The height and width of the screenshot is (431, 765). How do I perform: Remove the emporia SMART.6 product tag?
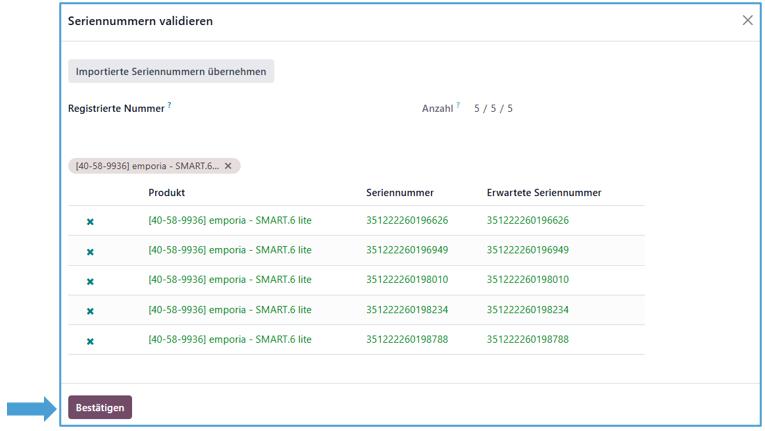[x=228, y=166]
